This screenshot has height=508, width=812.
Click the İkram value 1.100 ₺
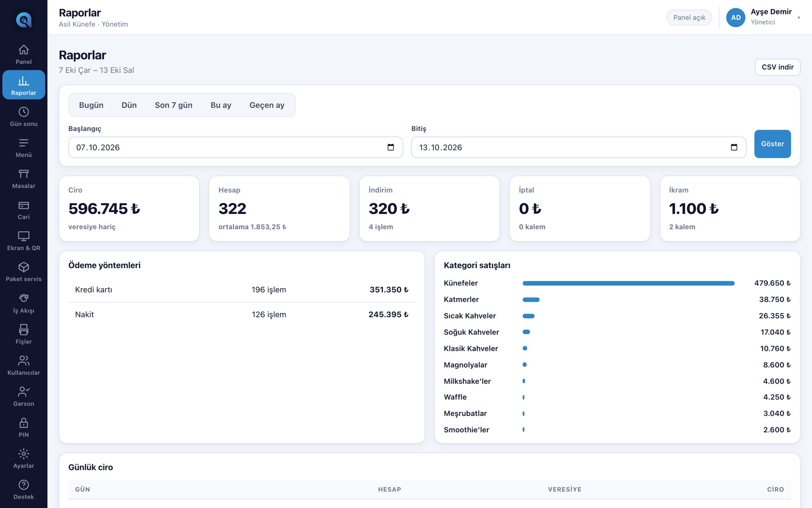[x=694, y=209]
